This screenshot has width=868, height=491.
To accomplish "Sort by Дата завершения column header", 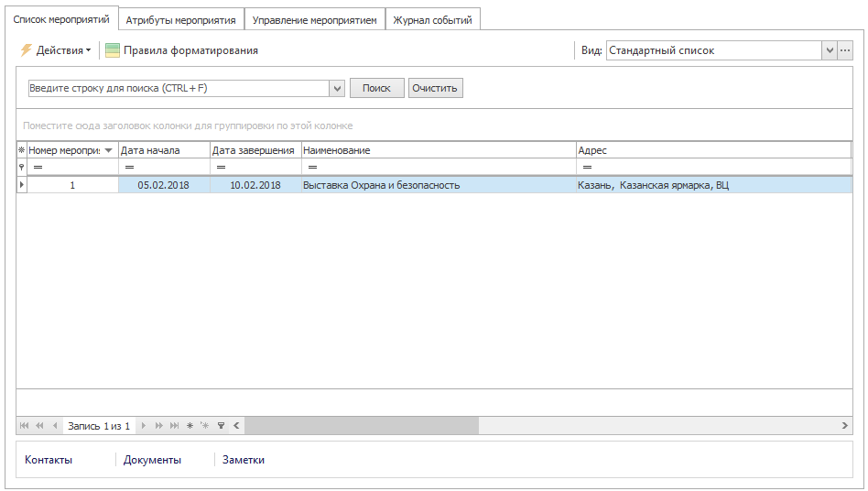I will (255, 150).
